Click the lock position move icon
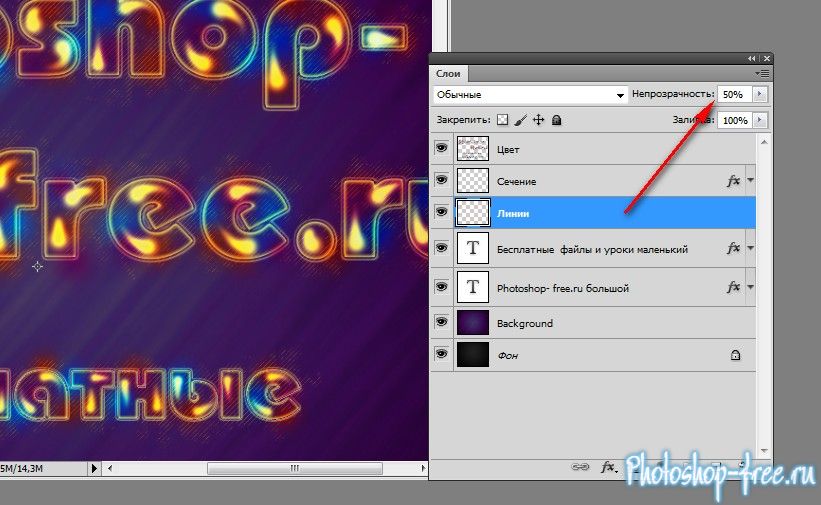Image resolution: width=821 pixels, height=505 pixels. pyautogui.click(x=538, y=120)
